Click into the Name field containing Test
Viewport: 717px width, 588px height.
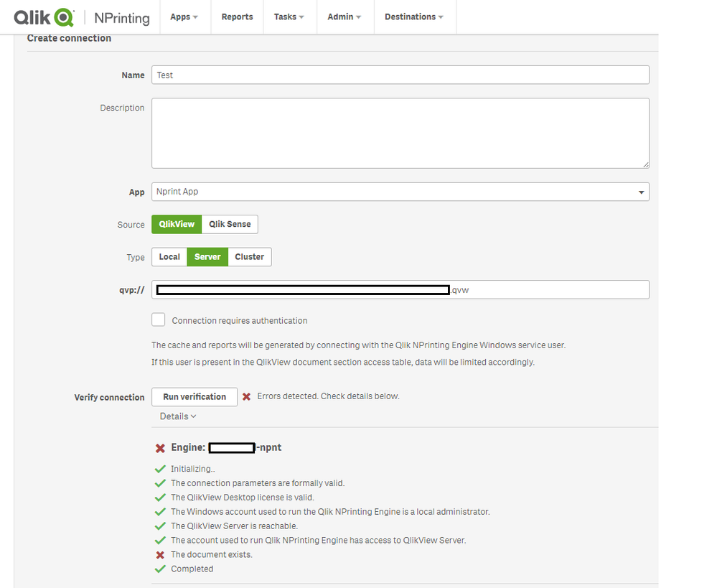(400, 75)
